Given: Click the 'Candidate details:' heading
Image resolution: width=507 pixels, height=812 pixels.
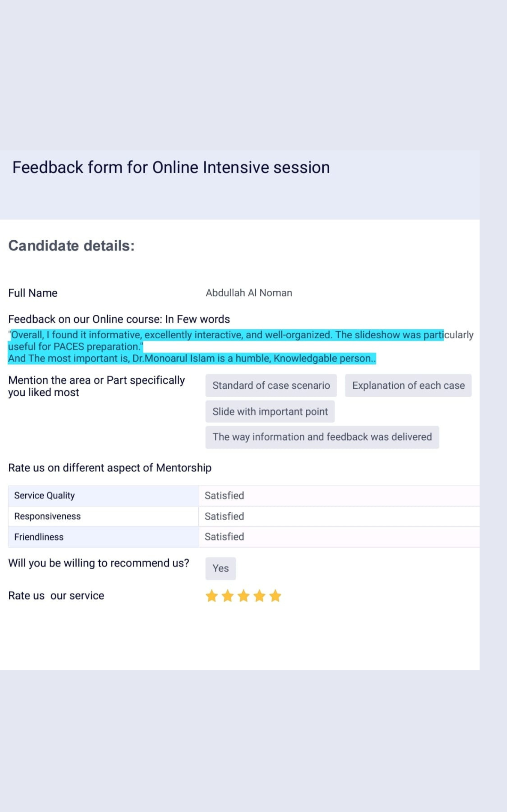Looking at the screenshot, I should (72, 246).
